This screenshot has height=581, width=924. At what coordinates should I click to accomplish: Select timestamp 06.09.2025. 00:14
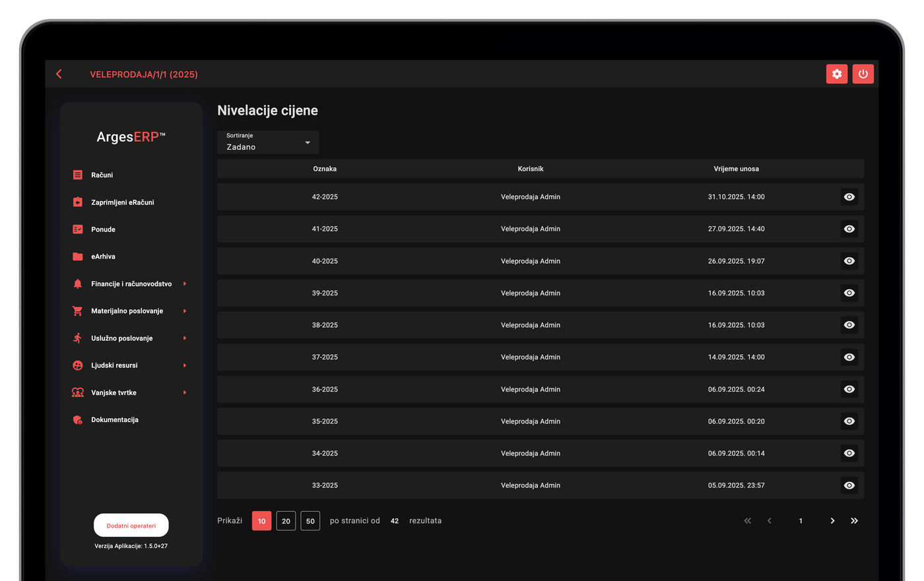pos(737,453)
